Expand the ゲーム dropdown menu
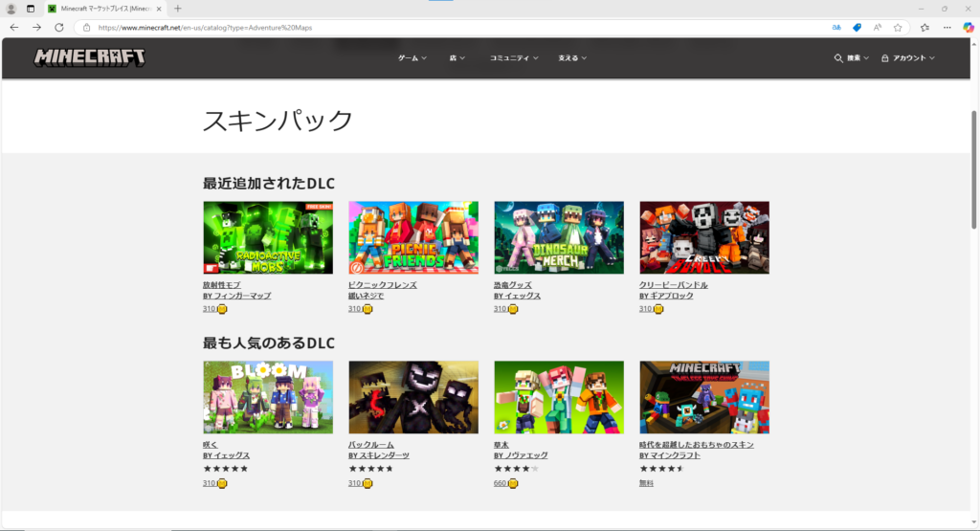Viewport: 980px width, 531px height. (412, 58)
